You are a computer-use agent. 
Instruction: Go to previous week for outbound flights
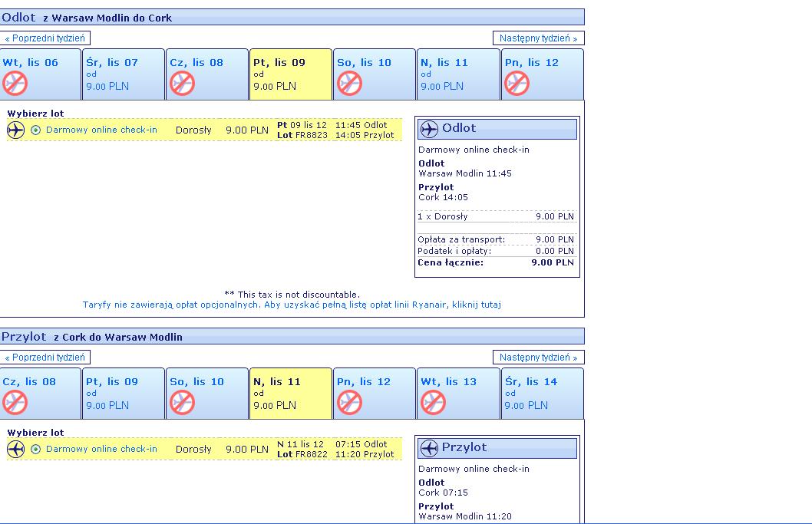click(45, 38)
